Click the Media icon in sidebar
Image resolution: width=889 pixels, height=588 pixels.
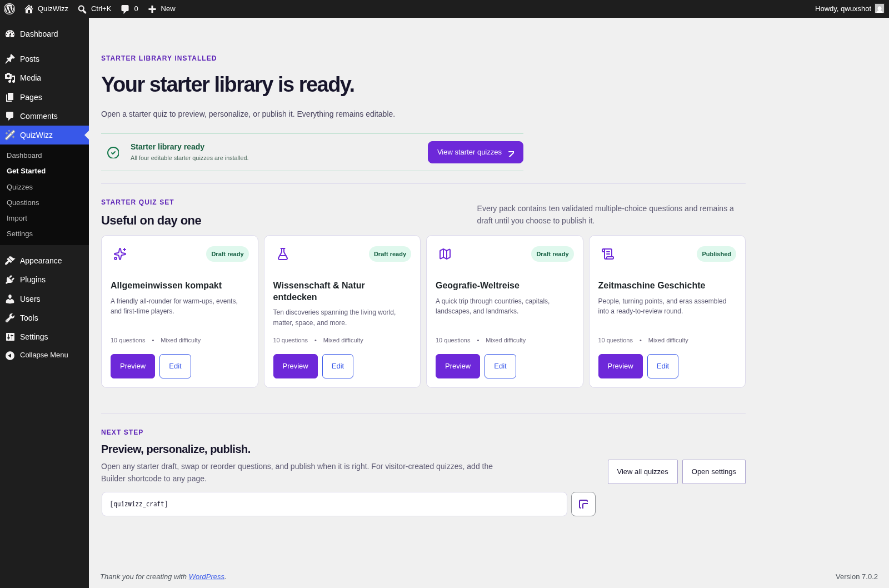click(10, 78)
